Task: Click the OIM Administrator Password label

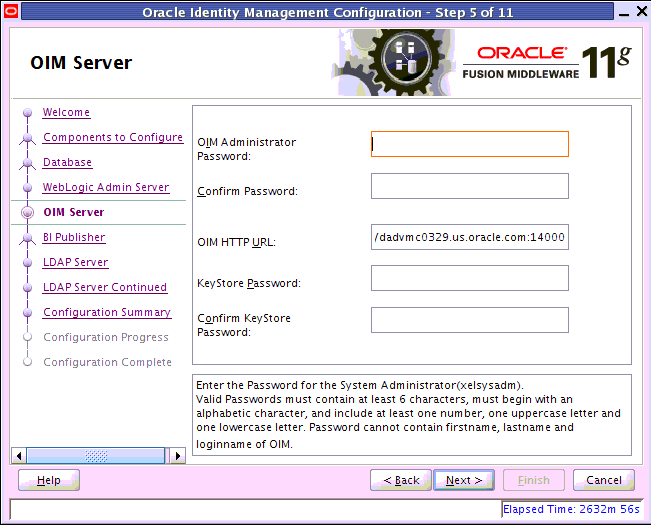Action: point(247,149)
